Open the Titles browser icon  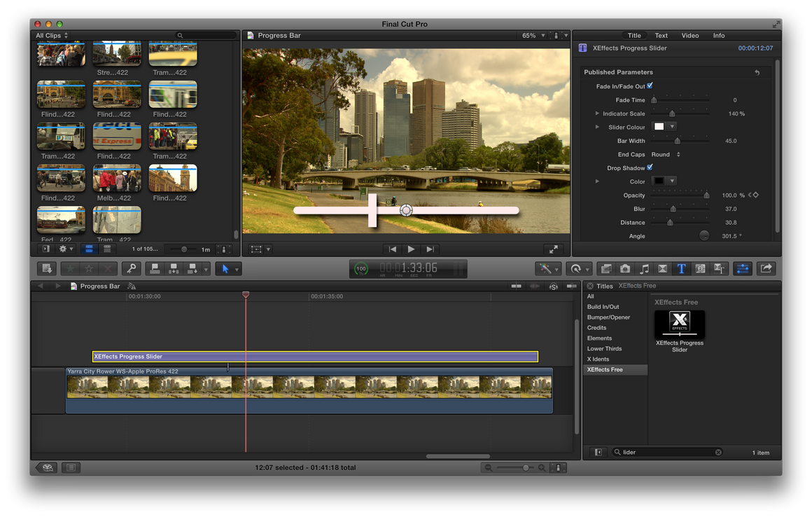pyautogui.click(x=680, y=269)
